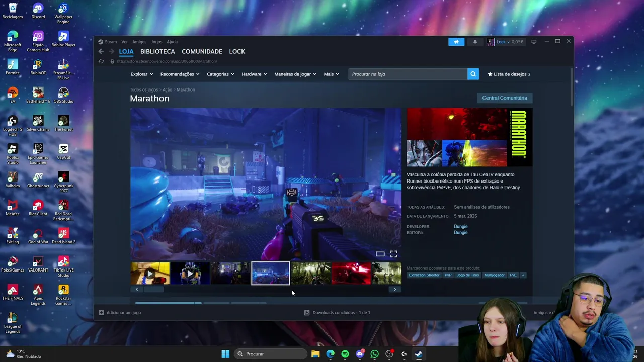Open Spotify from the taskbar
Screen dimensions: 644x362
pyautogui.click(x=345, y=354)
